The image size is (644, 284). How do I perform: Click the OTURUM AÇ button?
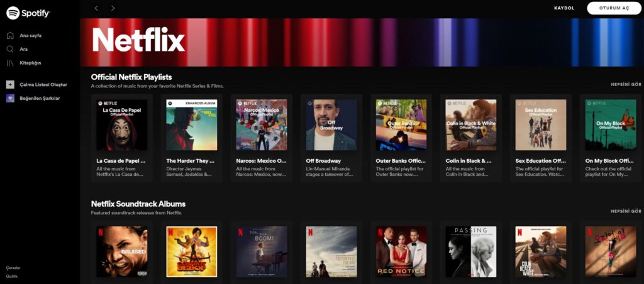[614, 8]
